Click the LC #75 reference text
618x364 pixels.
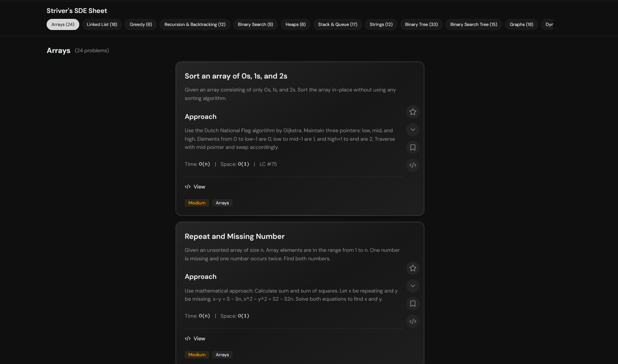coord(268,164)
